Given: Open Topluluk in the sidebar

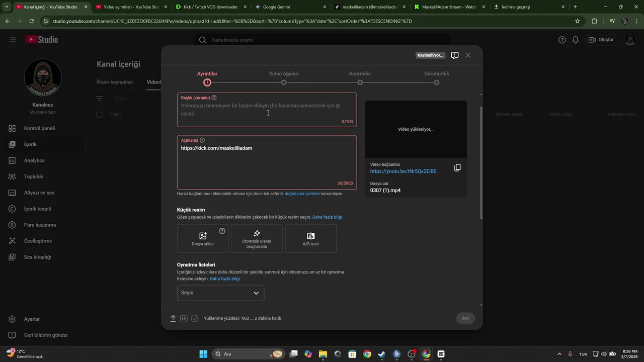Looking at the screenshot, I should (x=42, y=176).
